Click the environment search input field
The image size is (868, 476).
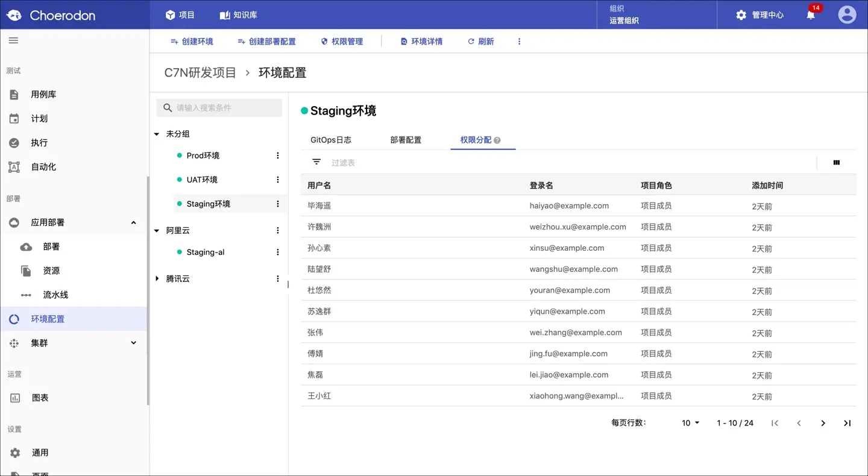click(x=219, y=108)
